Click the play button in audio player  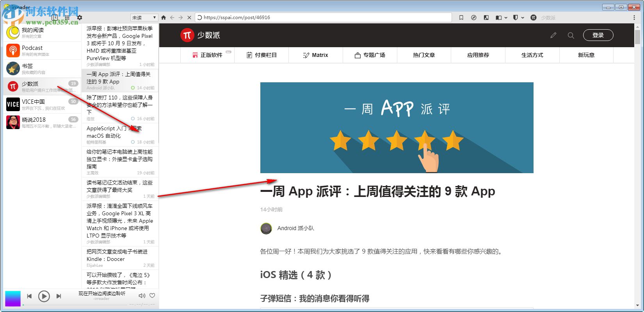coord(44,296)
